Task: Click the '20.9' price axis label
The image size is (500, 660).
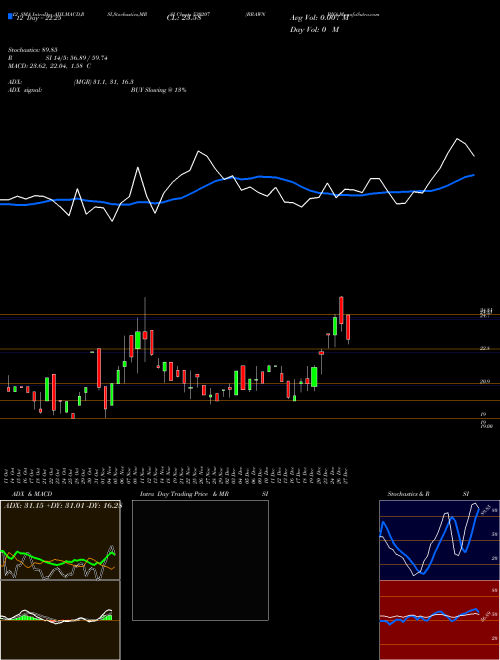Action: point(485,382)
